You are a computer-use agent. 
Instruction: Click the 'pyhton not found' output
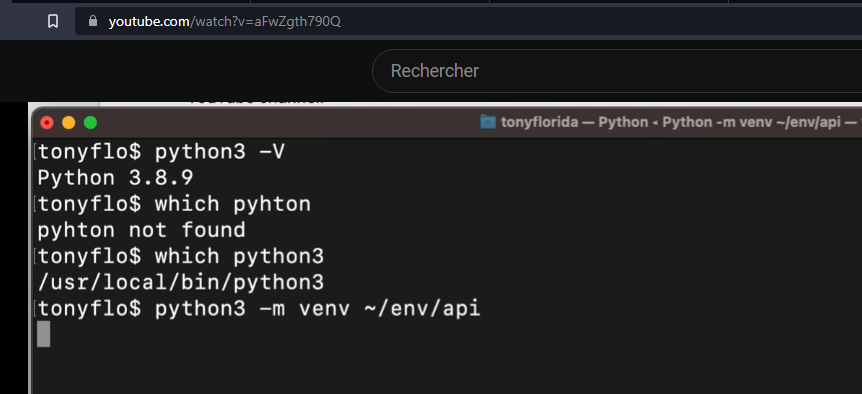[141, 230]
